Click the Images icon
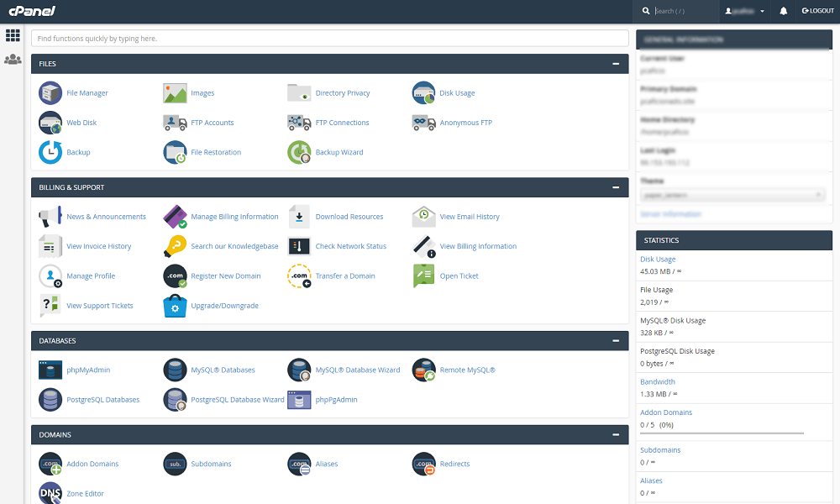The height and width of the screenshot is (504, 840). coord(175,92)
